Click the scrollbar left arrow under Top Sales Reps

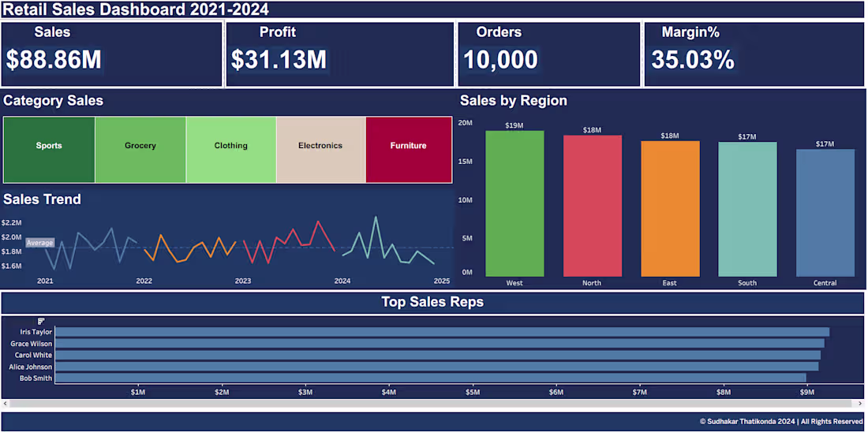click(x=5, y=404)
